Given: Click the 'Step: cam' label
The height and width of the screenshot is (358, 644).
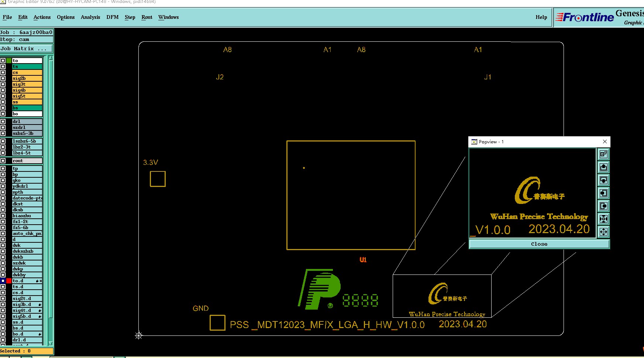Looking at the screenshot, I should (27, 39).
